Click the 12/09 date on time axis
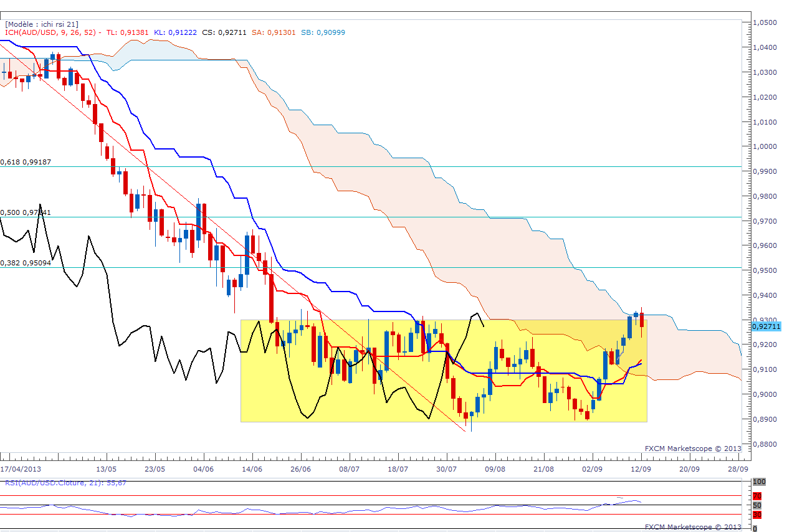The height and width of the screenshot is (532, 787). [641, 468]
